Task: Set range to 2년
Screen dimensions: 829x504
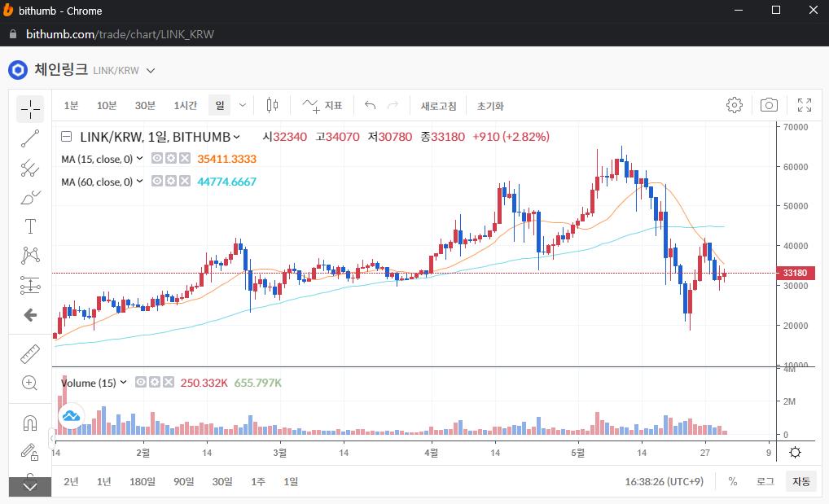Action: coord(71,482)
